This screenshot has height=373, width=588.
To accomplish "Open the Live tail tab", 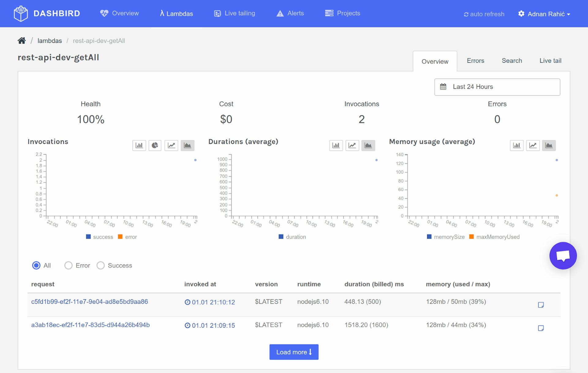I will click(x=550, y=61).
